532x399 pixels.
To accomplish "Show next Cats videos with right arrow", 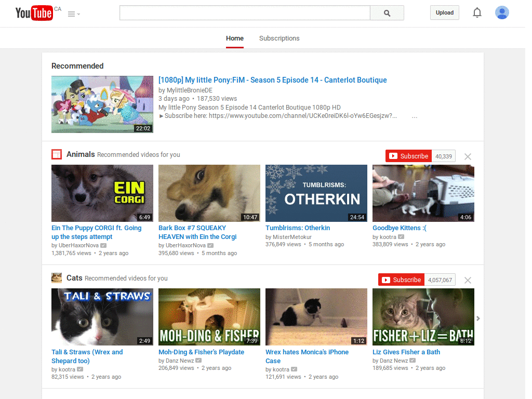I will 478,318.
